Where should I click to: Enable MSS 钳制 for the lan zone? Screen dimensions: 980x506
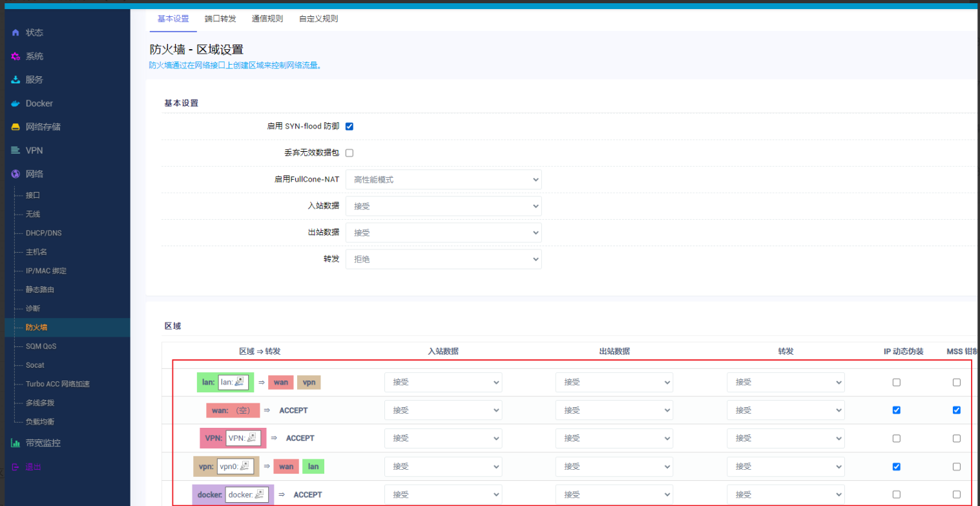click(957, 383)
